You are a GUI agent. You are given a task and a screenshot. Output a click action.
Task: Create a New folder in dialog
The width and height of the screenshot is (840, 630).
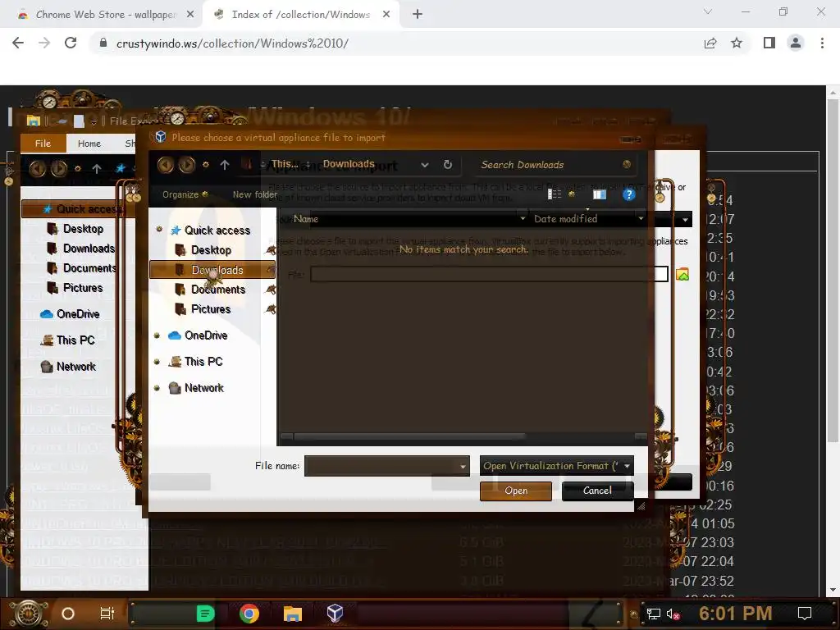[x=255, y=194]
